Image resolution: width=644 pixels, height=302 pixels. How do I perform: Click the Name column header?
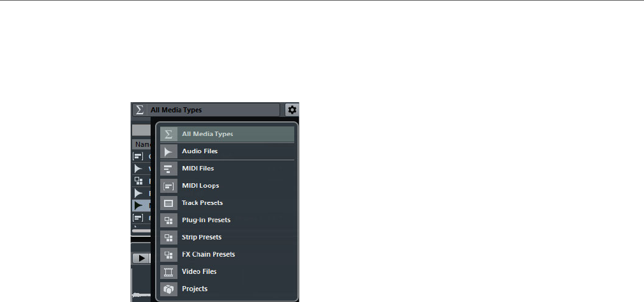click(143, 144)
